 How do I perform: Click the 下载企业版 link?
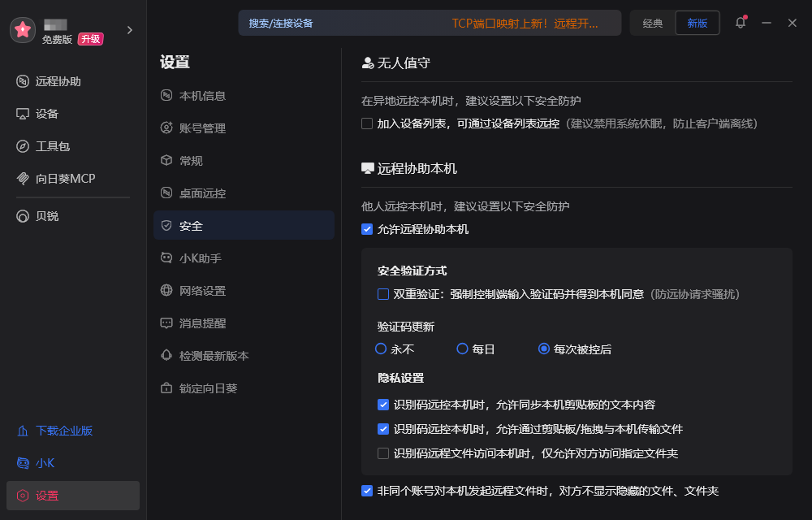click(64, 431)
